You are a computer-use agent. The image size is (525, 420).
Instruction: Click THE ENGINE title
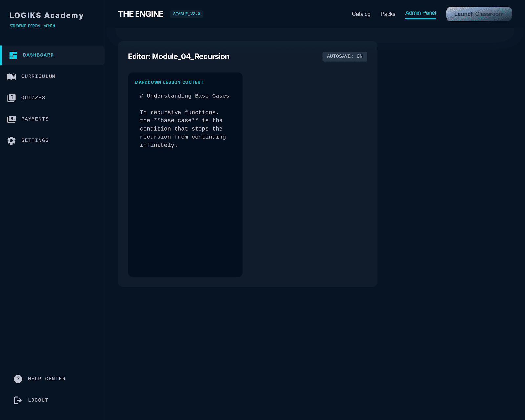pyautogui.click(x=141, y=14)
